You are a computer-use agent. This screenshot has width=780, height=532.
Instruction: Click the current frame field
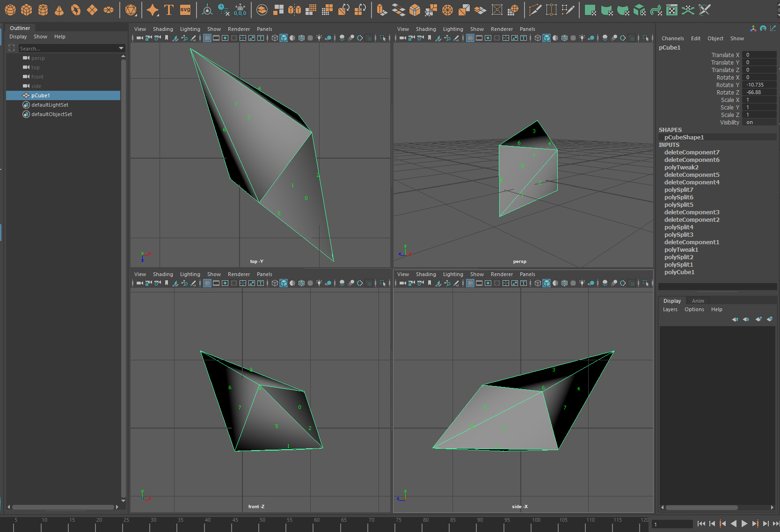click(x=672, y=525)
